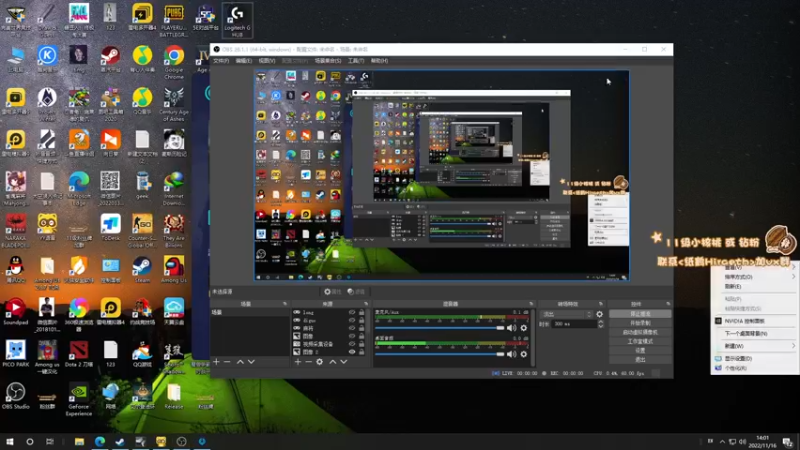Toggle the lock on the 图像 2 source
Viewport: 800px width, 450px height.
(362, 352)
